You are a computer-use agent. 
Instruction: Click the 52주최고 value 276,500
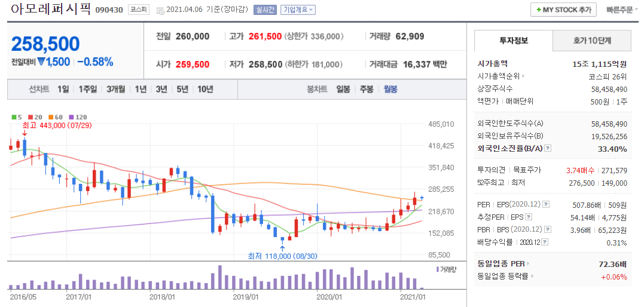(581, 183)
